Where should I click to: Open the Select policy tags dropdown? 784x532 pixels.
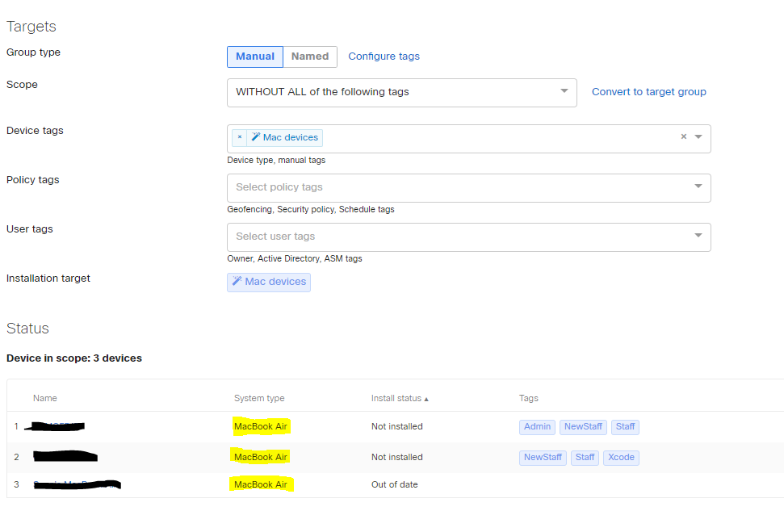[x=468, y=187]
